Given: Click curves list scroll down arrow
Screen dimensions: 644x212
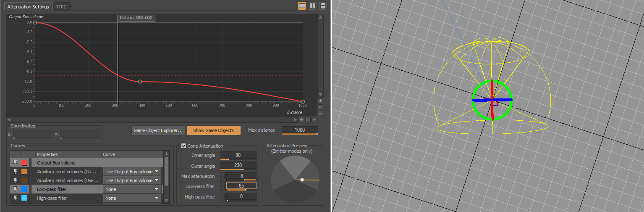Looking at the screenshot, I should pos(166,200).
